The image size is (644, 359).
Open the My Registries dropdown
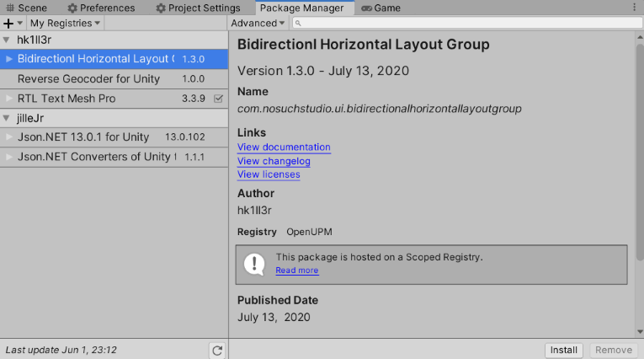[x=65, y=23]
